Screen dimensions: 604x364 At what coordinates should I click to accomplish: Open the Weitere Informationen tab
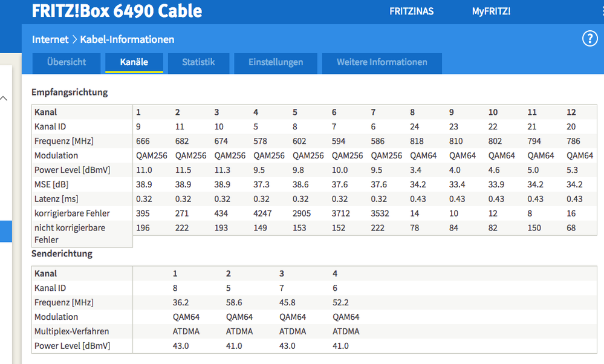tap(382, 62)
